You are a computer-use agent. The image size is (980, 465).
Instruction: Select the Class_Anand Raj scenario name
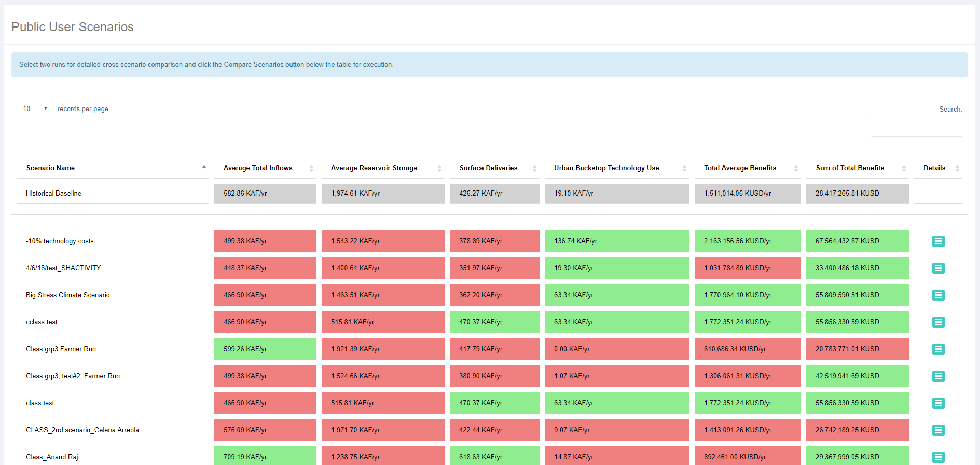click(52, 457)
